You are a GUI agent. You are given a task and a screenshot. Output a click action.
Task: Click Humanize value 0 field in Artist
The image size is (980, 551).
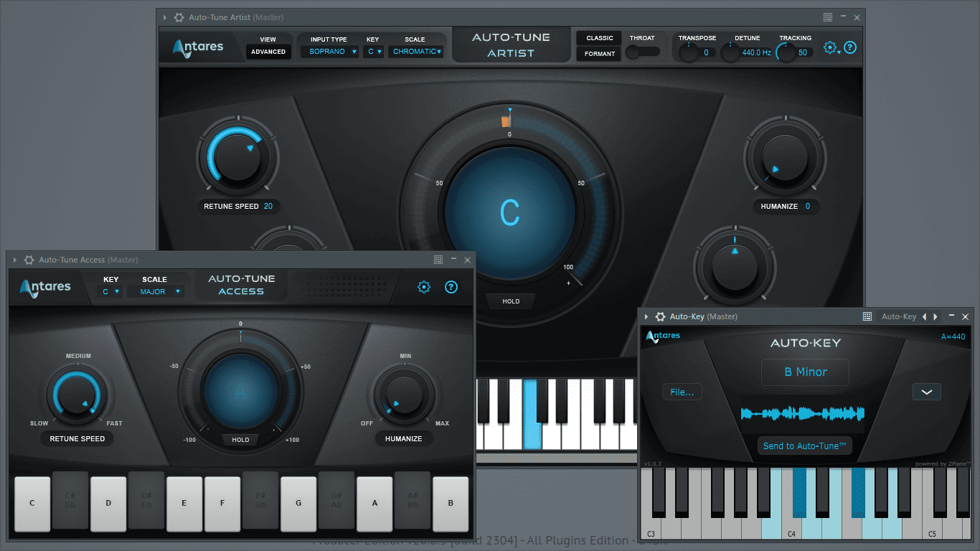[807, 207]
